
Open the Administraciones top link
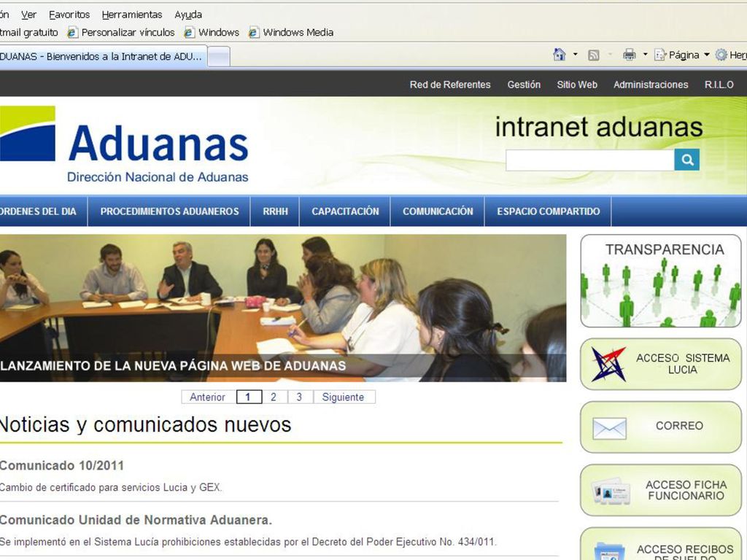coord(651,85)
